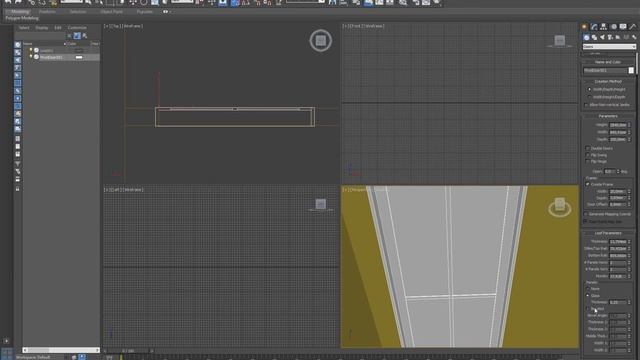Open the Polygon Modeling panel label

(x=22, y=18)
